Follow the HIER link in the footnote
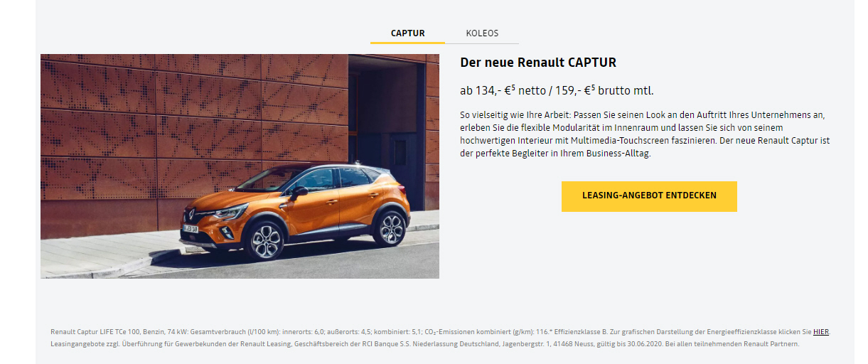This screenshot has height=364, width=868. click(821, 332)
